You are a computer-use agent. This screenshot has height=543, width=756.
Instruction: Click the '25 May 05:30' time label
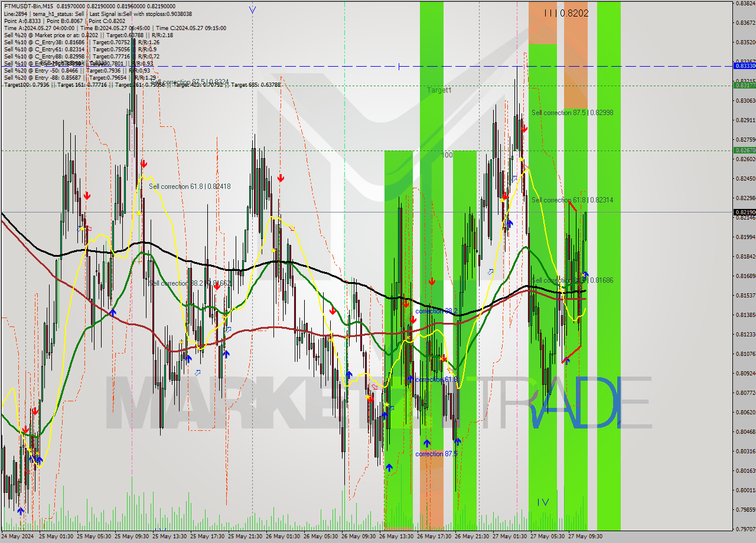[94, 537]
